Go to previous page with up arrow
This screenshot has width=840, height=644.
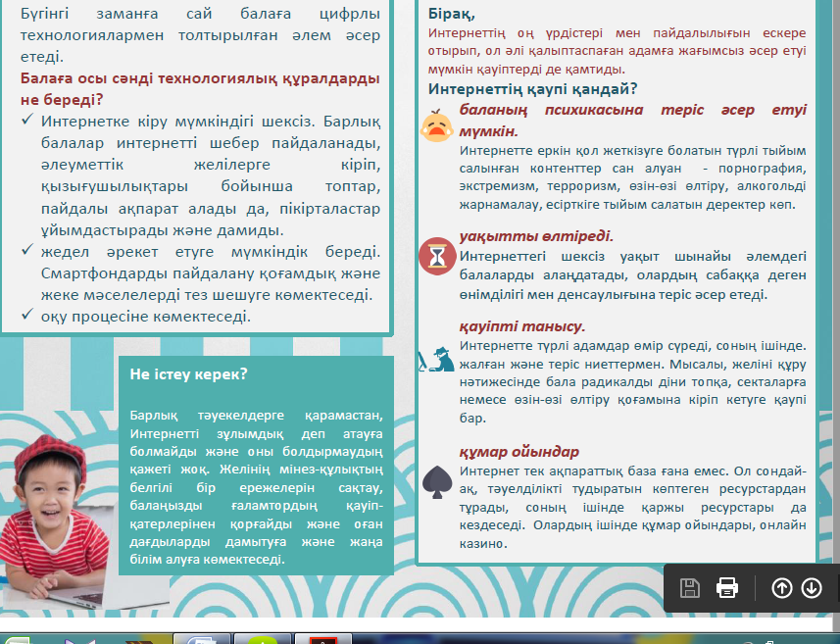782,588
